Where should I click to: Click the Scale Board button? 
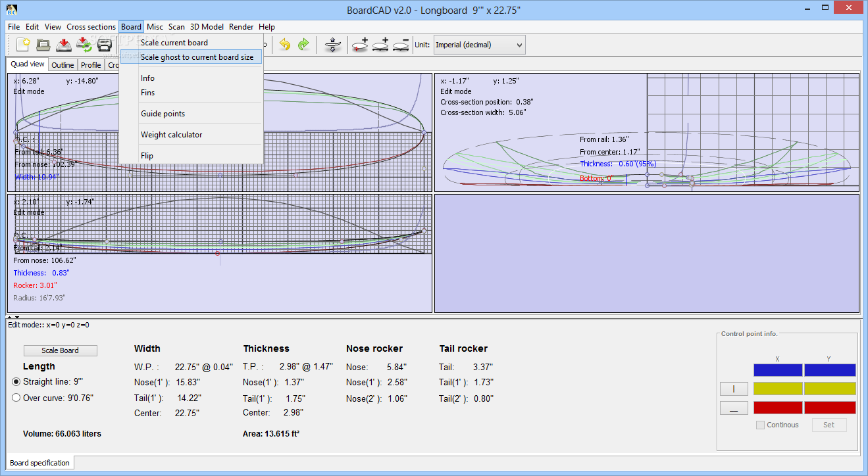click(61, 350)
